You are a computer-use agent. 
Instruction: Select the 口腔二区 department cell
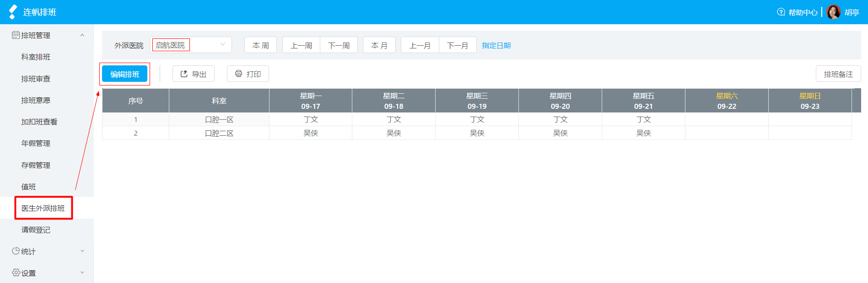219,133
